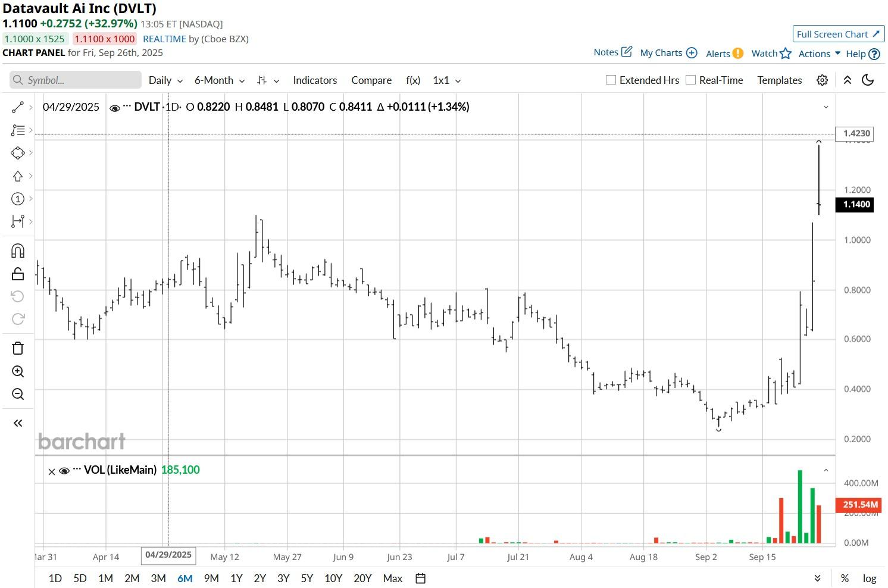
Task: Switch to dark mode moon icon
Action: pyautogui.click(x=868, y=80)
